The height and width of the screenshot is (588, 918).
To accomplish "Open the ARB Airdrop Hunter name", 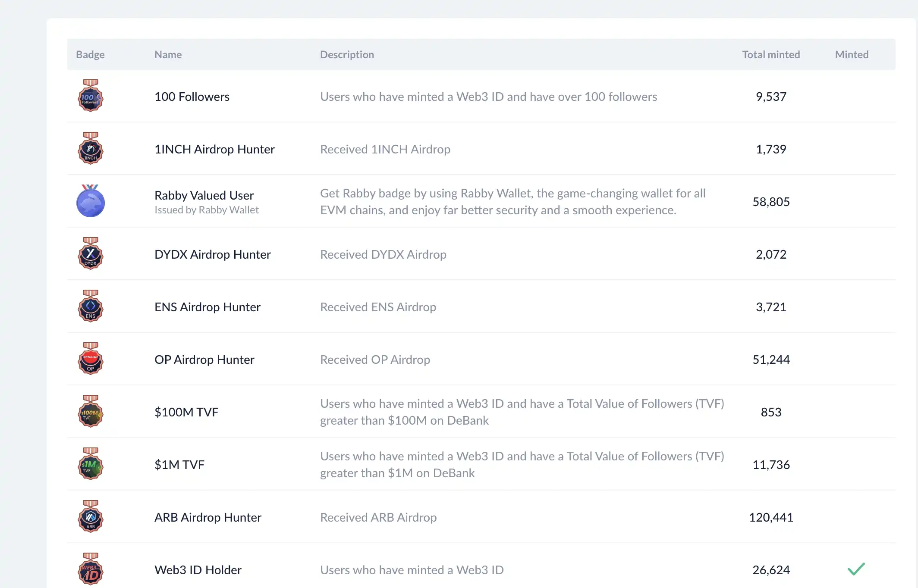I will point(207,517).
